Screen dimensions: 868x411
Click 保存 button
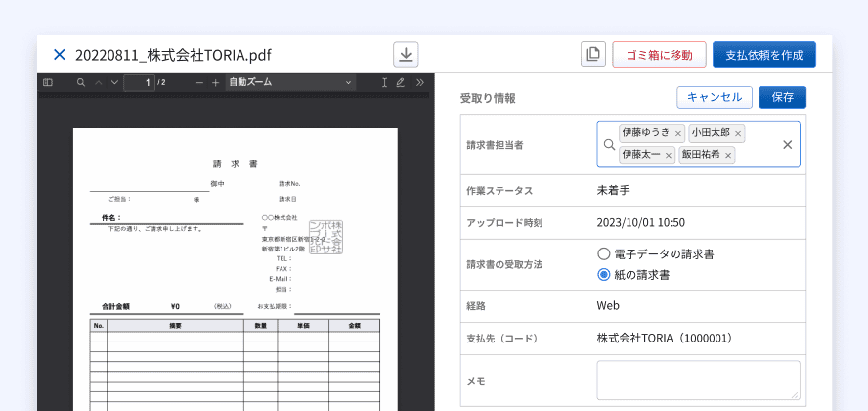[x=782, y=97]
